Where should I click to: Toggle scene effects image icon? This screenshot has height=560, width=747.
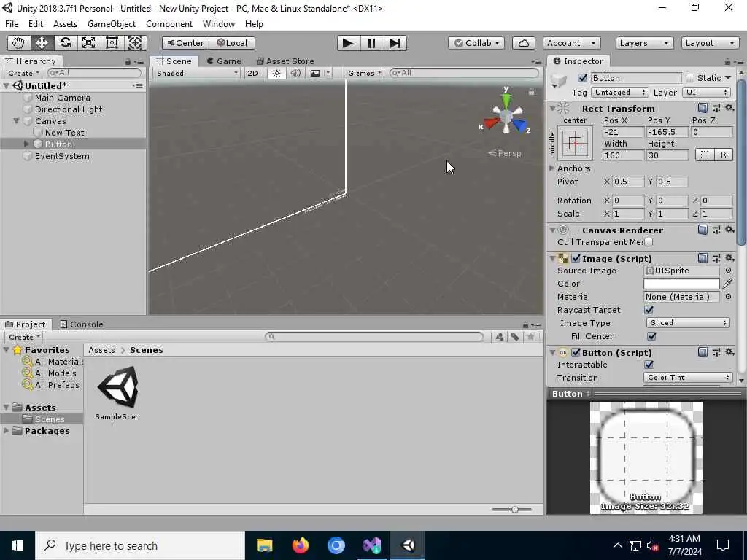coord(315,73)
